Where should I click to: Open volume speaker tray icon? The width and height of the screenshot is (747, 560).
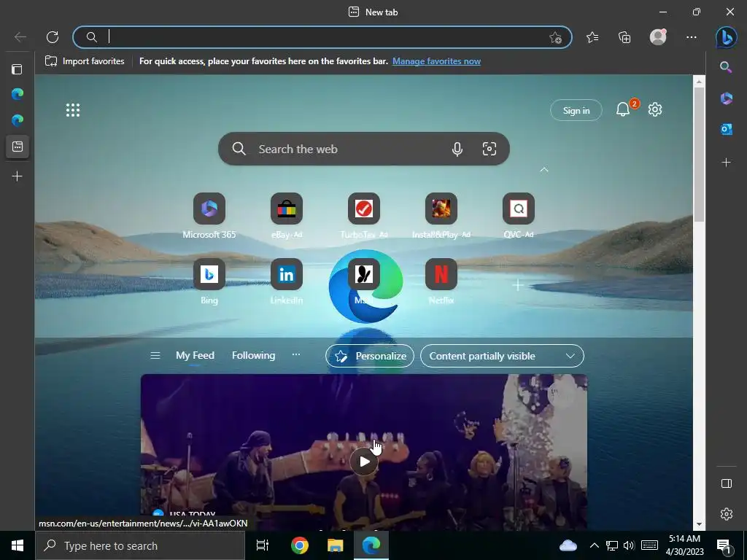click(629, 545)
